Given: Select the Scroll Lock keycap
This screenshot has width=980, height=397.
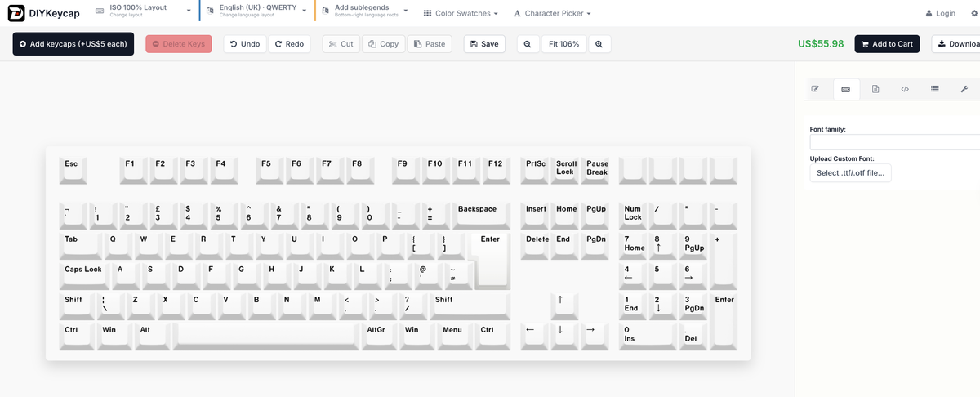Looking at the screenshot, I should [x=566, y=171].
